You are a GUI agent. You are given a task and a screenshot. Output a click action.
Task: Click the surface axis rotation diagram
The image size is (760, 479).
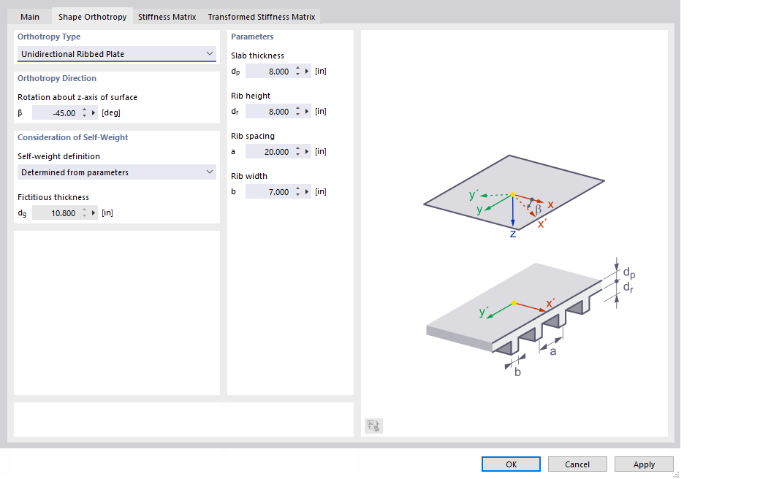pyautogui.click(x=514, y=196)
